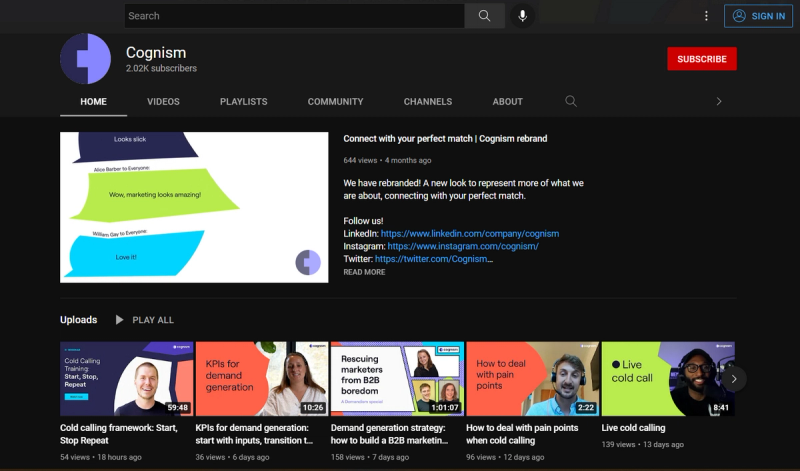Open the Channels tab
The width and height of the screenshot is (800, 471).
coord(428,102)
